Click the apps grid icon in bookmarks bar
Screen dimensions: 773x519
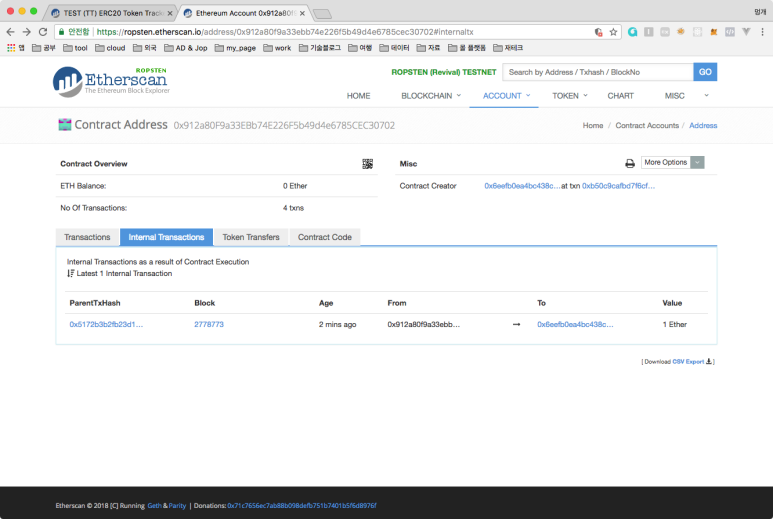pyautogui.click(x=11, y=48)
